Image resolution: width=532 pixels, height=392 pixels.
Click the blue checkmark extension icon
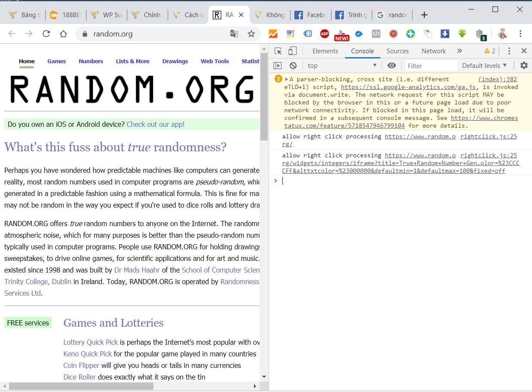point(359,34)
